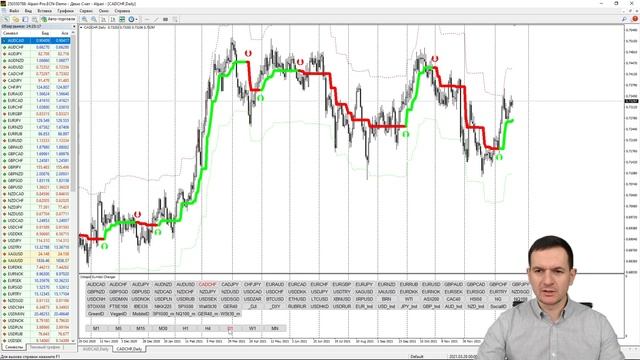Click the BTCUSD symbol changer button
Screen dimensions: 640x360
click(x=275, y=299)
